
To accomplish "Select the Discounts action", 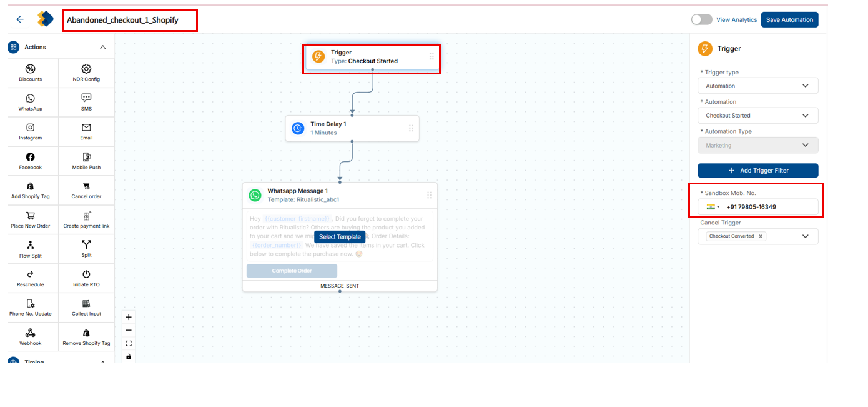I will (30, 73).
